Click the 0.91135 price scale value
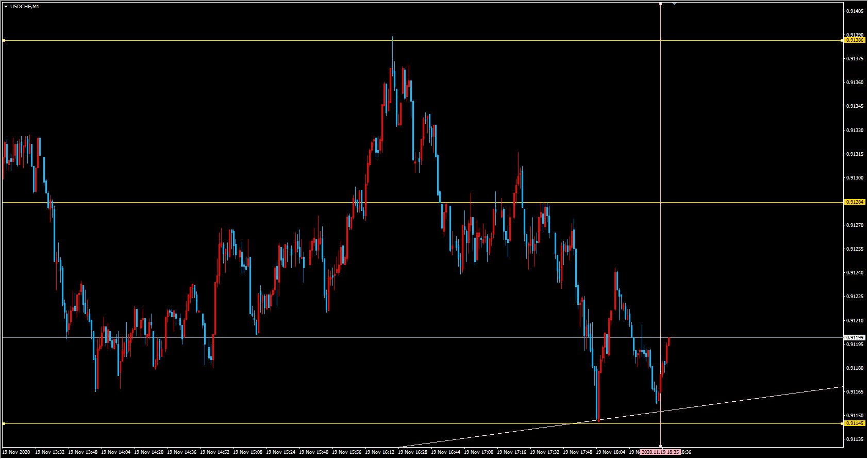868x459 pixels. point(855,439)
